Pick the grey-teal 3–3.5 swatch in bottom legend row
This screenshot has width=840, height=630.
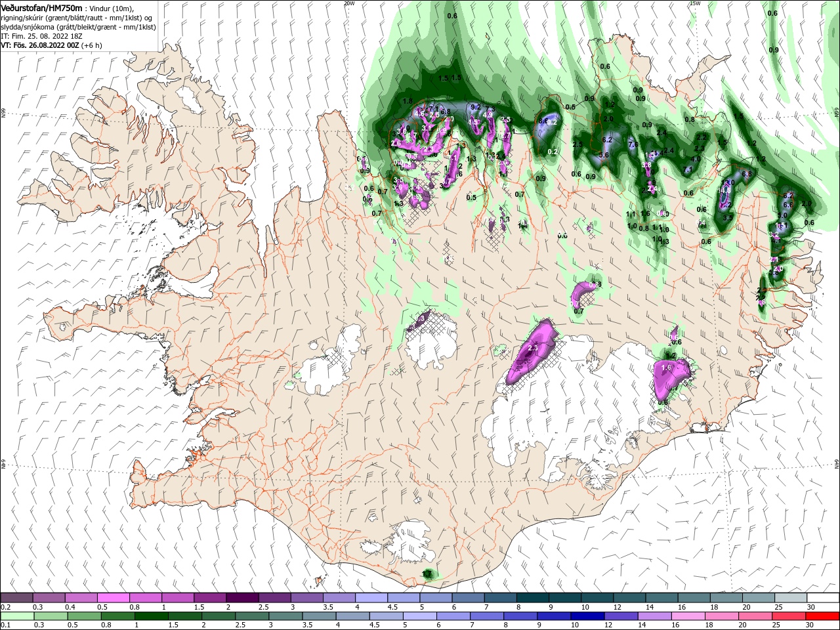click(285, 616)
